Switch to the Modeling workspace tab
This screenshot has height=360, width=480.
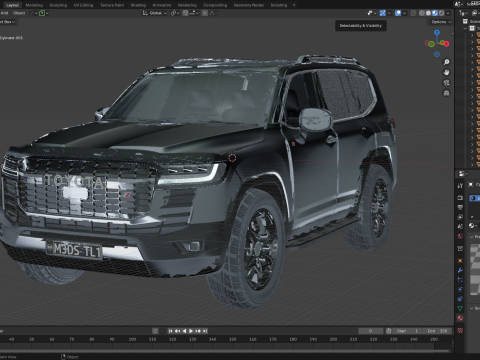pyautogui.click(x=34, y=5)
